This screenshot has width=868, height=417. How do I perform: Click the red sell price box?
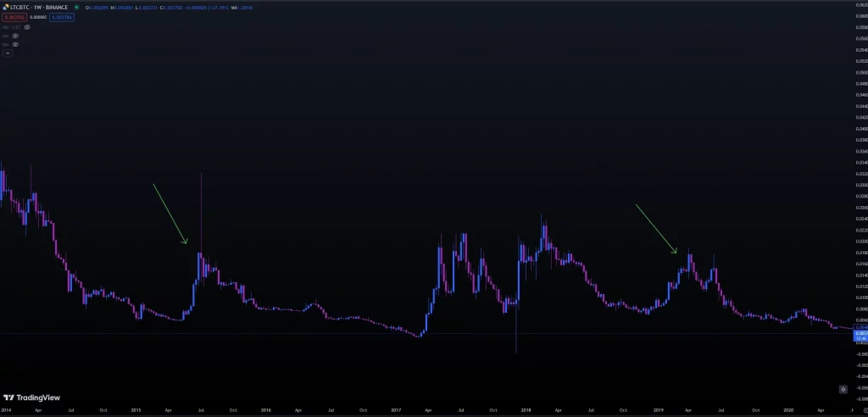(13, 17)
